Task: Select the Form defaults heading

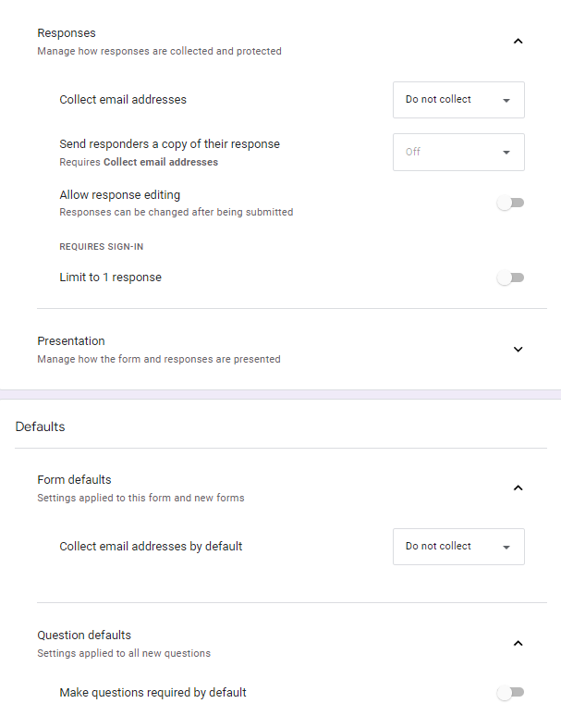Action: (74, 479)
